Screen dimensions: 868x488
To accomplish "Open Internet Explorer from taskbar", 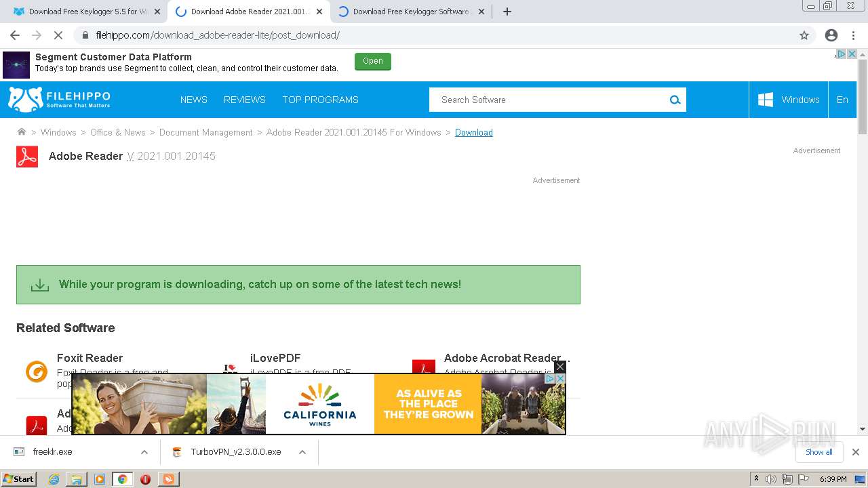I will 54,479.
